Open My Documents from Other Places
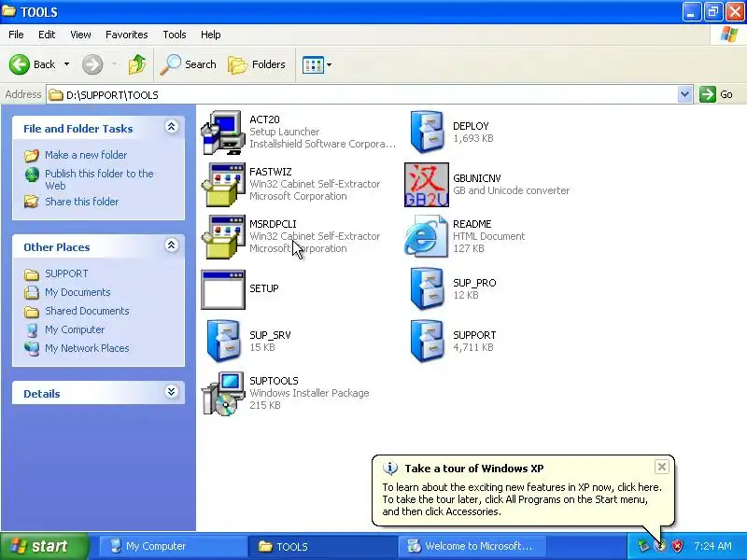The width and height of the screenshot is (747, 560). (x=78, y=292)
